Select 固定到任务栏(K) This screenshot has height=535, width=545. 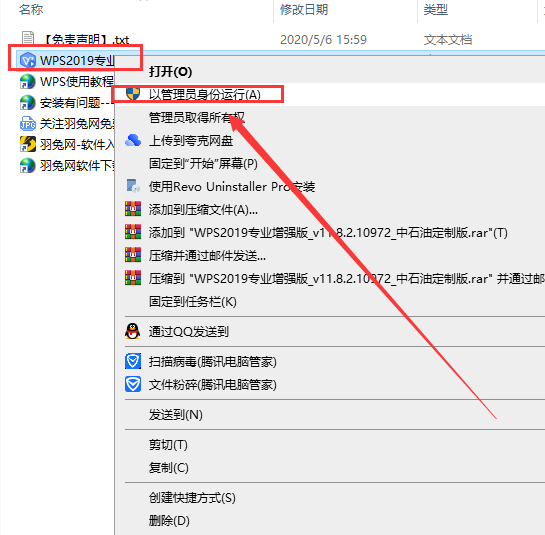pos(193,301)
